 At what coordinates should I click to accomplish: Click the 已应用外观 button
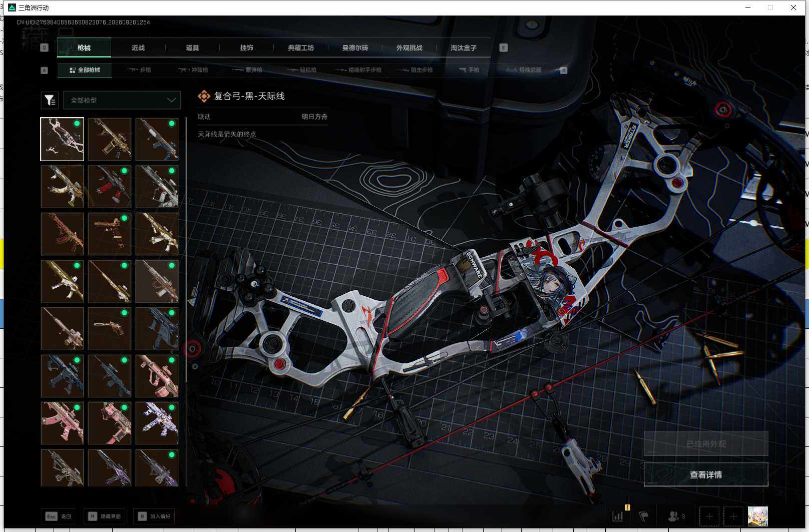(706, 444)
